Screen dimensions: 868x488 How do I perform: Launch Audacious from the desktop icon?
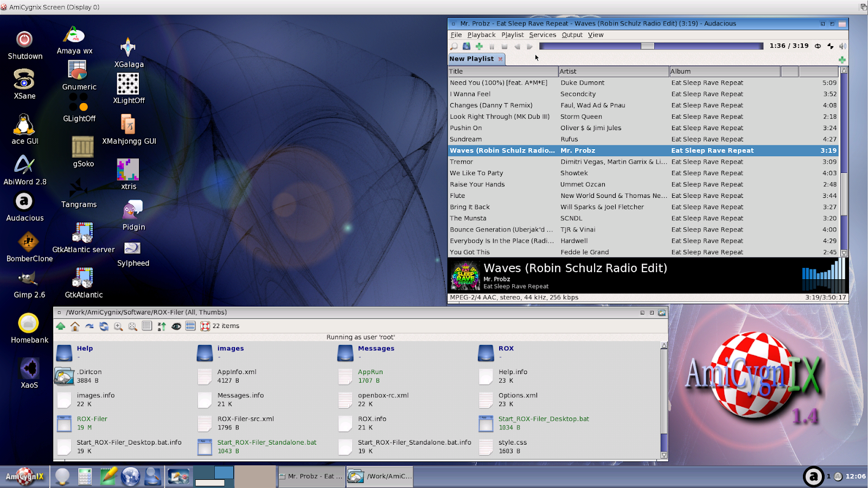(x=24, y=208)
